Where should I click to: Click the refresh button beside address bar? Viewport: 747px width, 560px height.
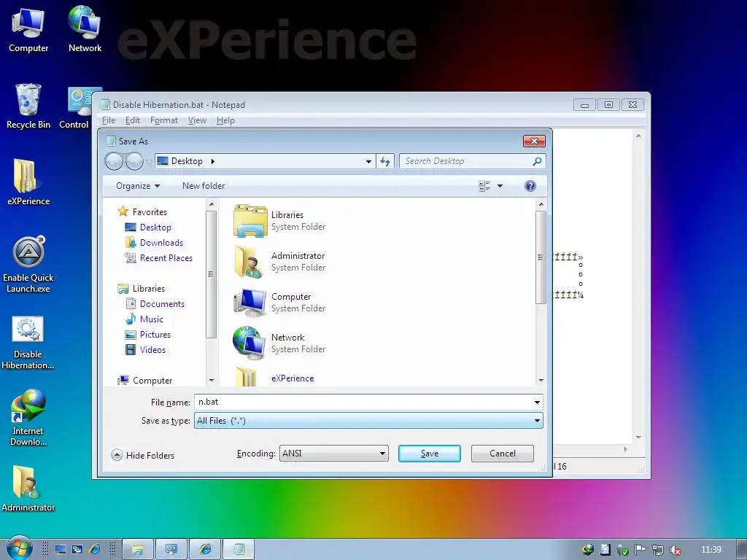385,161
